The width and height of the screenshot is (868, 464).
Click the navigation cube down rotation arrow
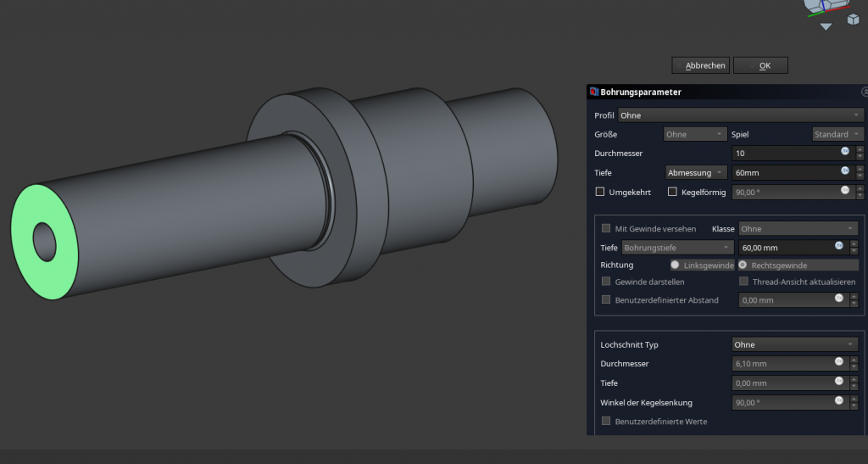(826, 26)
